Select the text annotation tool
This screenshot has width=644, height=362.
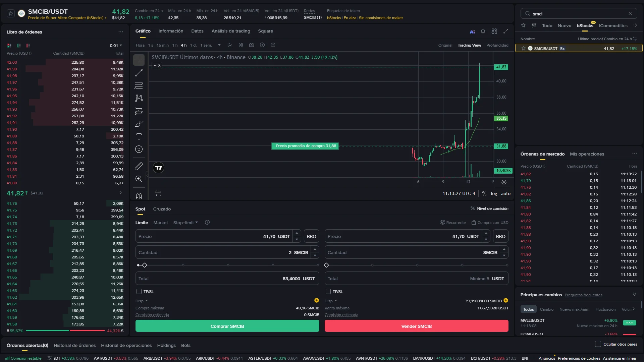[139, 136]
